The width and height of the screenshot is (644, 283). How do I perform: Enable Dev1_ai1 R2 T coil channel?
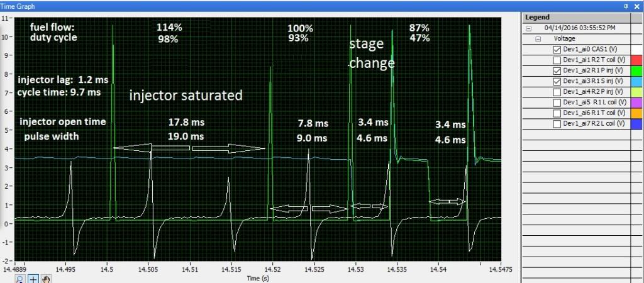pos(556,59)
